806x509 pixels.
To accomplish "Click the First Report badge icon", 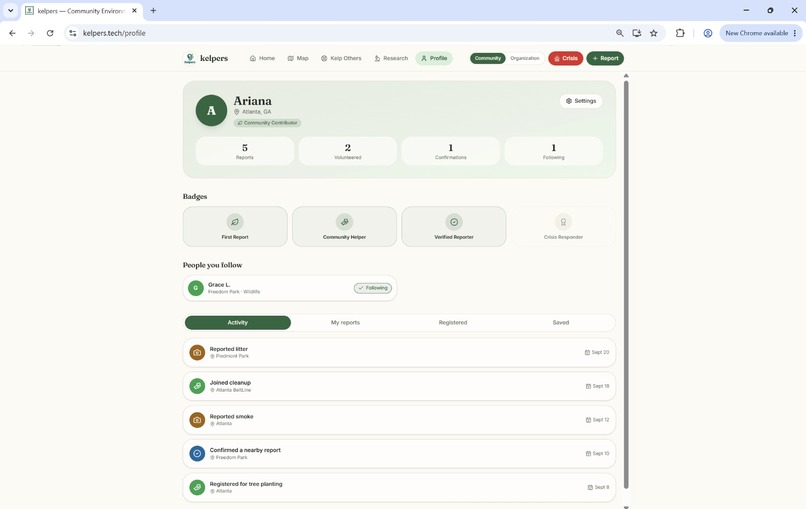I will click(x=235, y=222).
